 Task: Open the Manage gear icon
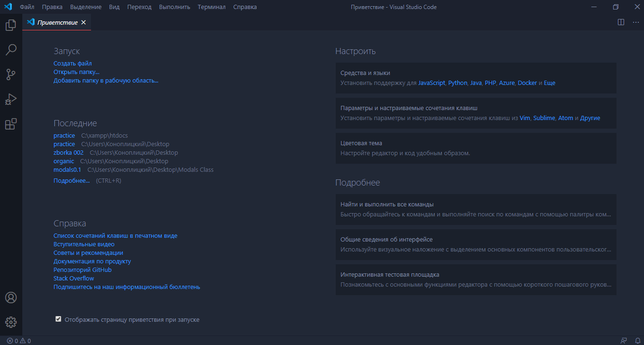[11, 322]
